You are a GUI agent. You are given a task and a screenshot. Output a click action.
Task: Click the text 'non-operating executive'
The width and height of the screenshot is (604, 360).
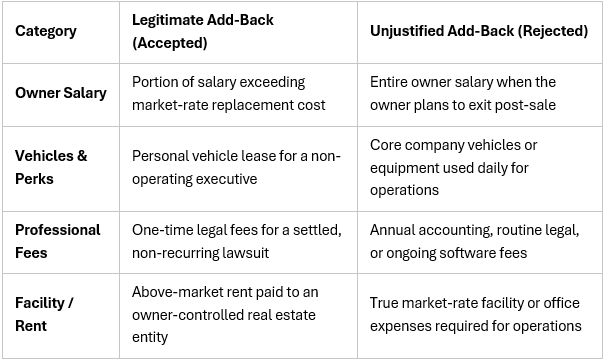pyautogui.click(x=236, y=167)
